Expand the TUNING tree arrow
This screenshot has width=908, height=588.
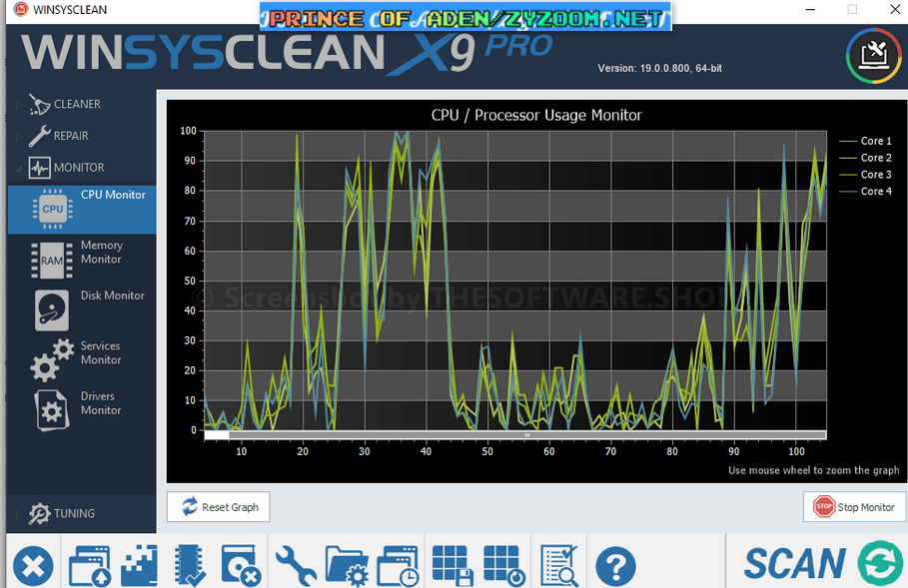tap(18, 513)
